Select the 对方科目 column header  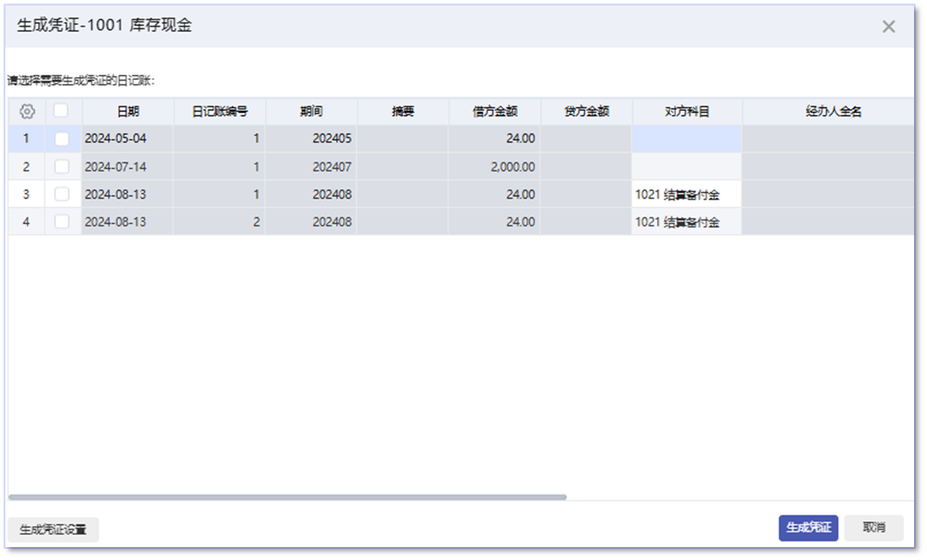tap(687, 111)
